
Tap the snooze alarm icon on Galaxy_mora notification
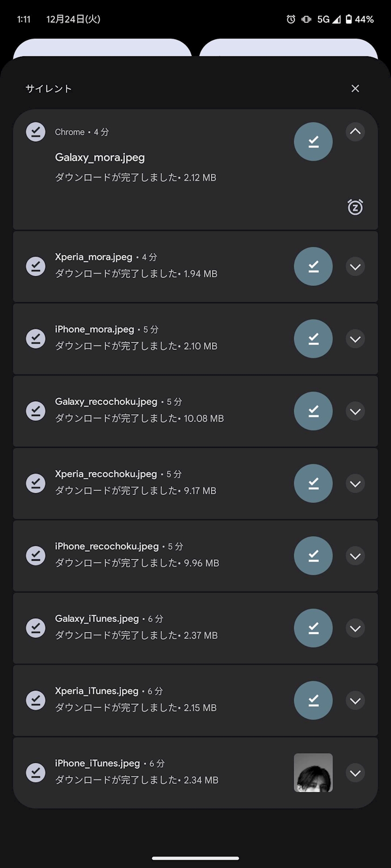(x=355, y=207)
